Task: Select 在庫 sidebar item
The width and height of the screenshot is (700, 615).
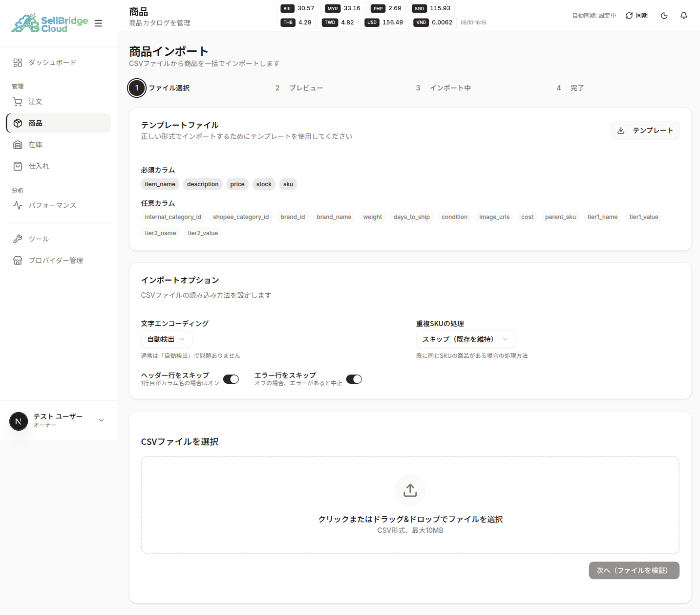Action: (59, 145)
